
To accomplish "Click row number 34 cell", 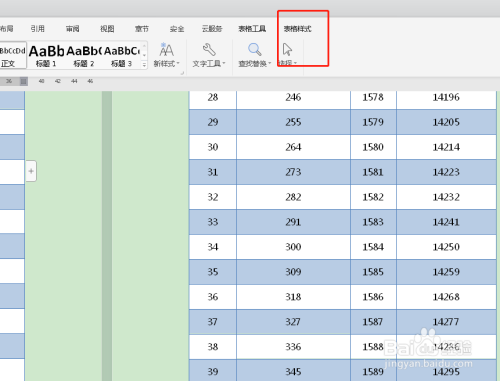I will coord(213,247).
